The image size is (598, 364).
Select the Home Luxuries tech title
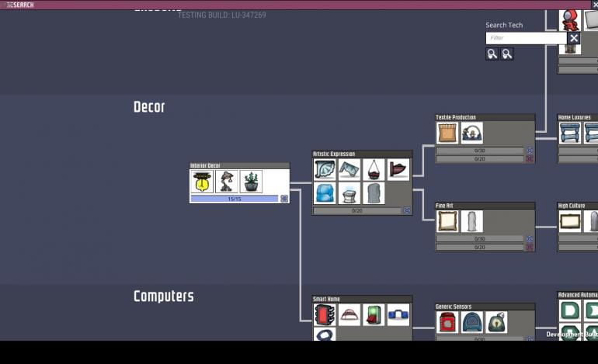(575, 117)
